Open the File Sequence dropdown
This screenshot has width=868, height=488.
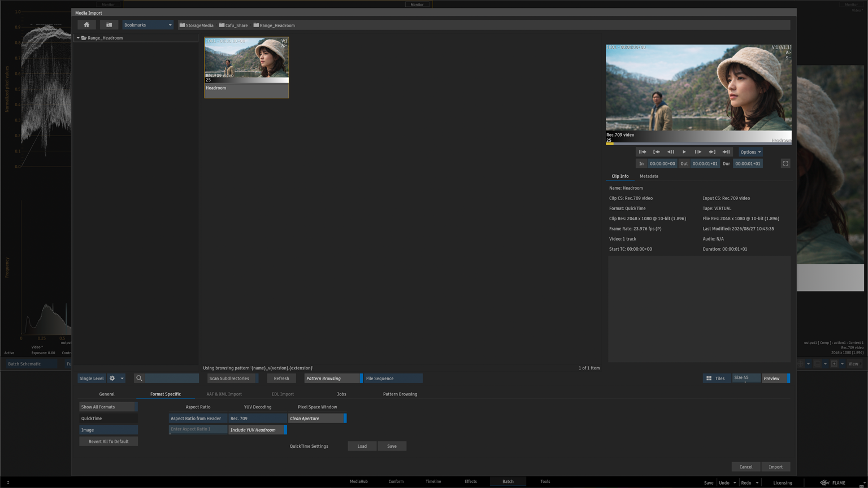pos(393,378)
